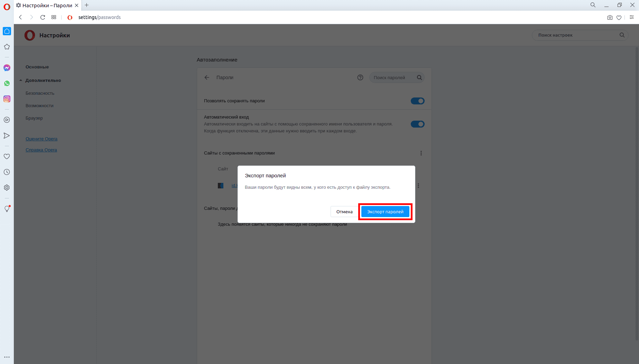
Task: Open Easy Setup menu icon
Action: point(631,17)
